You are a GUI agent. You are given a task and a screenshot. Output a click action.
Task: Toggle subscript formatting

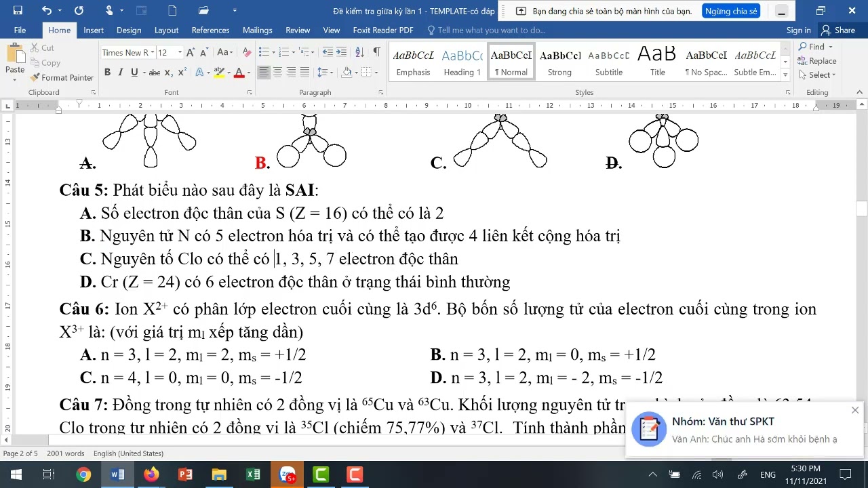(169, 73)
